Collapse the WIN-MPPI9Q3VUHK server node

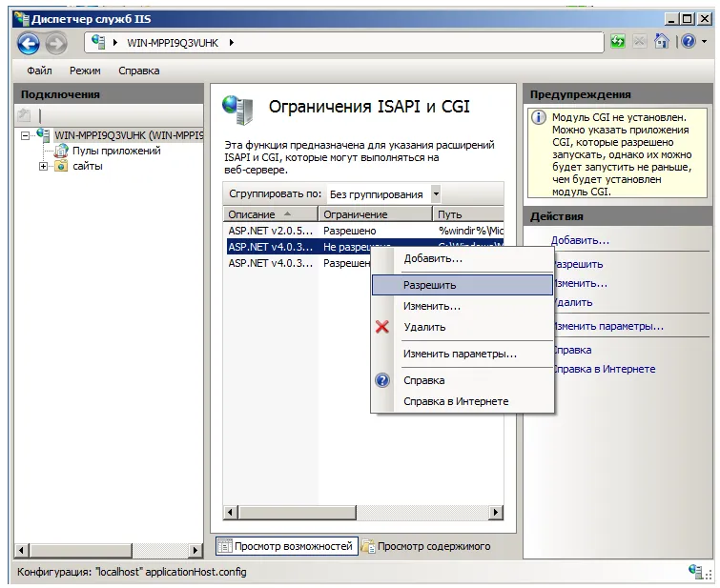[25, 135]
